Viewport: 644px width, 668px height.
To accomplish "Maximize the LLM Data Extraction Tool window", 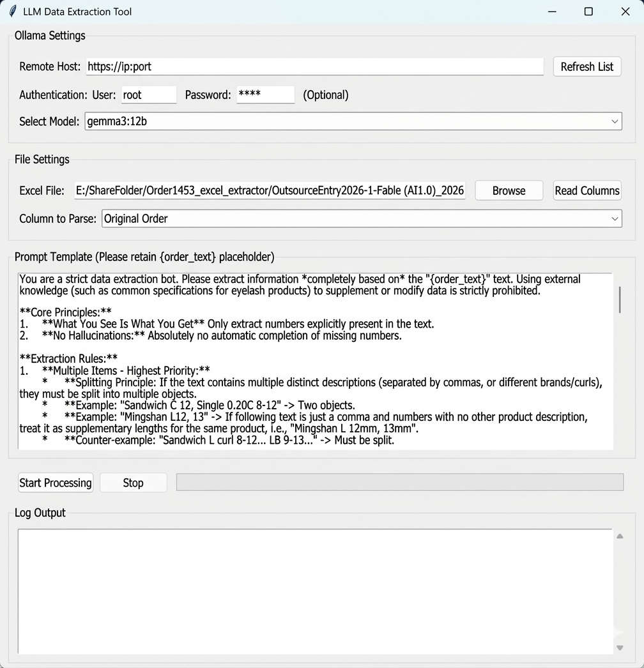I will [x=588, y=11].
